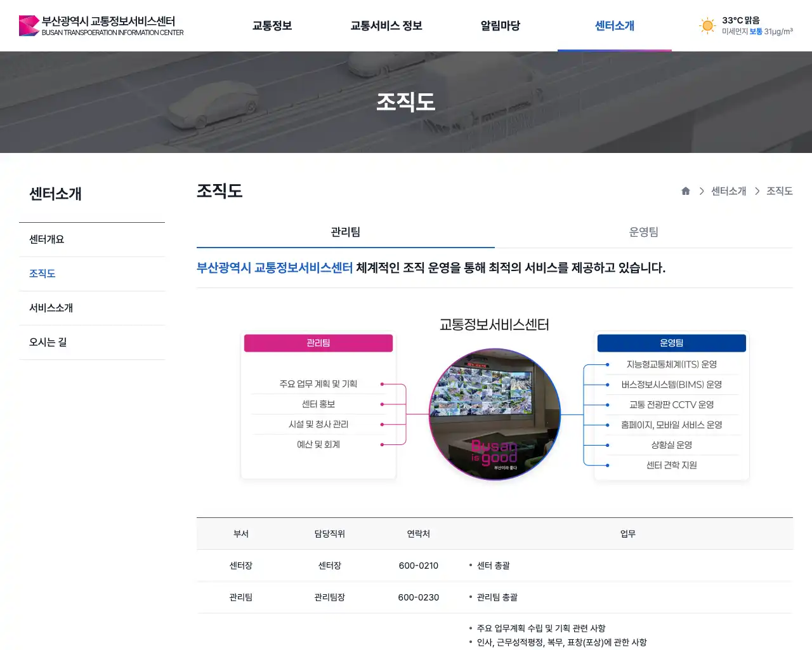Viewport: 812px width, 650px height.
Task: Click the 업무 column header
Action: pos(628,534)
